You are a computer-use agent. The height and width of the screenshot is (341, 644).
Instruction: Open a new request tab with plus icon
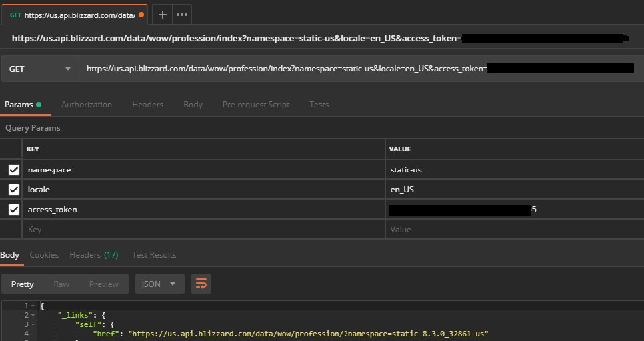click(x=162, y=15)
